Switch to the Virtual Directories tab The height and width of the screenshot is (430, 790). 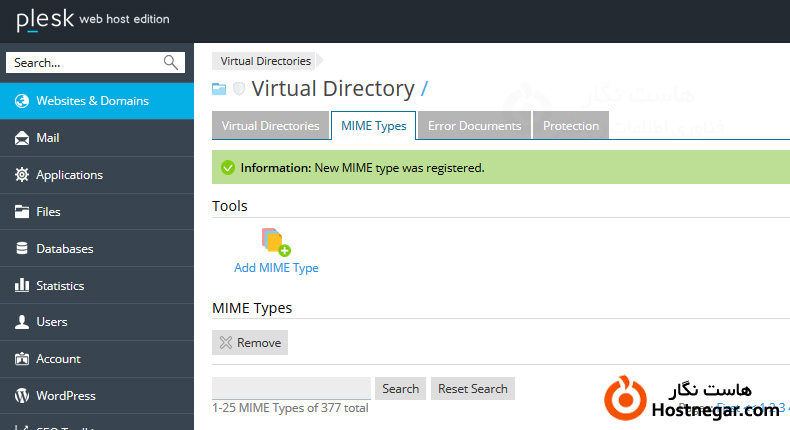270,126
